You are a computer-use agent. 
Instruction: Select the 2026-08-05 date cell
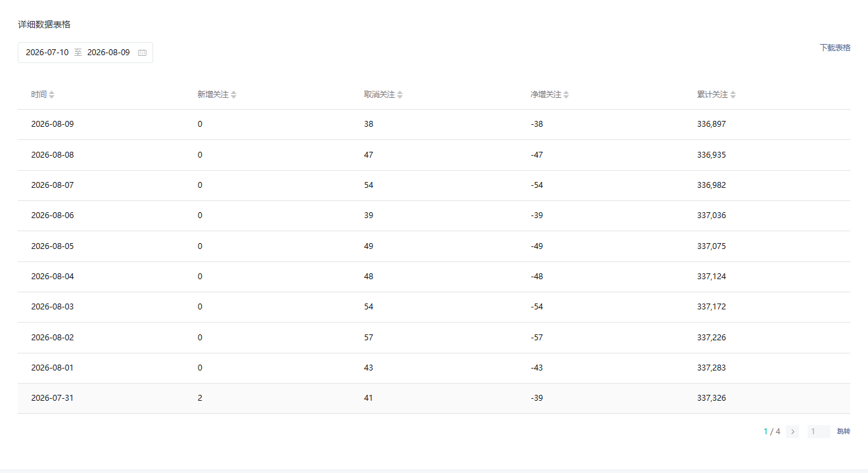pyautogui.click(x=53, y=246)
